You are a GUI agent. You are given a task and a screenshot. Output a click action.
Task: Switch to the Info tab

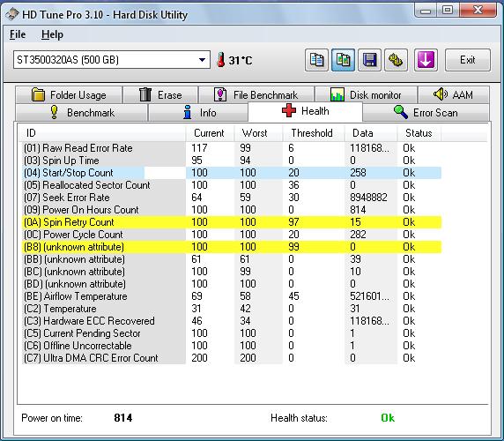198,113
